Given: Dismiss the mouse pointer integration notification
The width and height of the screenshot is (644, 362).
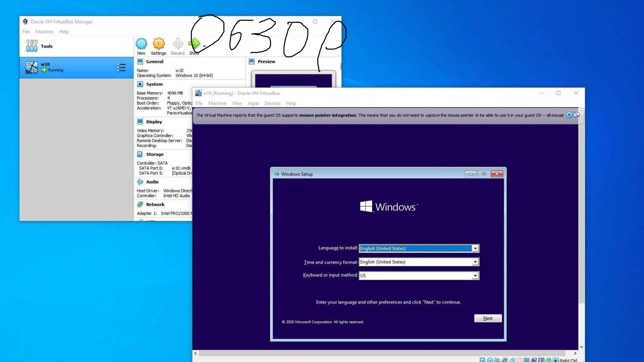Looking at the screenshot, I should pyautogui.click(x=569, y=115).
